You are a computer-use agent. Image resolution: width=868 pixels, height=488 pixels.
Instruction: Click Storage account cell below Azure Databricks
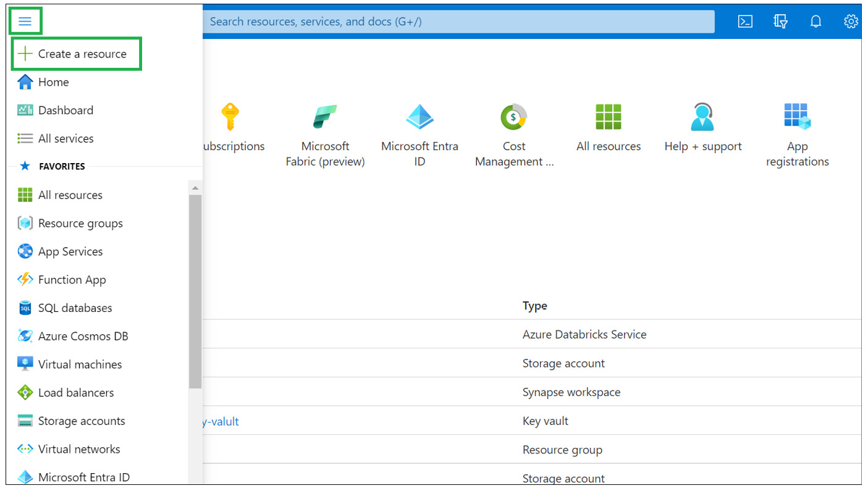563,364
